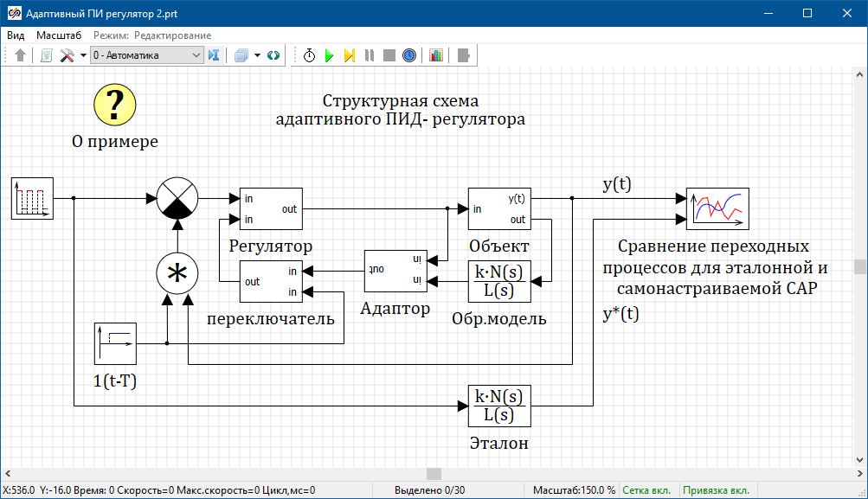868x499 pixels.
Task: Open the colored bar chart icon
Action: tap(435, 55)
